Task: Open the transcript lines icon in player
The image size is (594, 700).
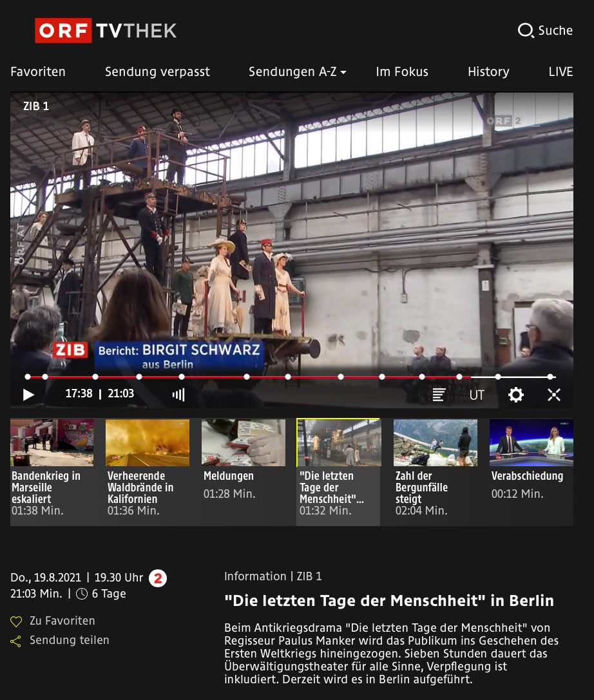Action: 439,395
